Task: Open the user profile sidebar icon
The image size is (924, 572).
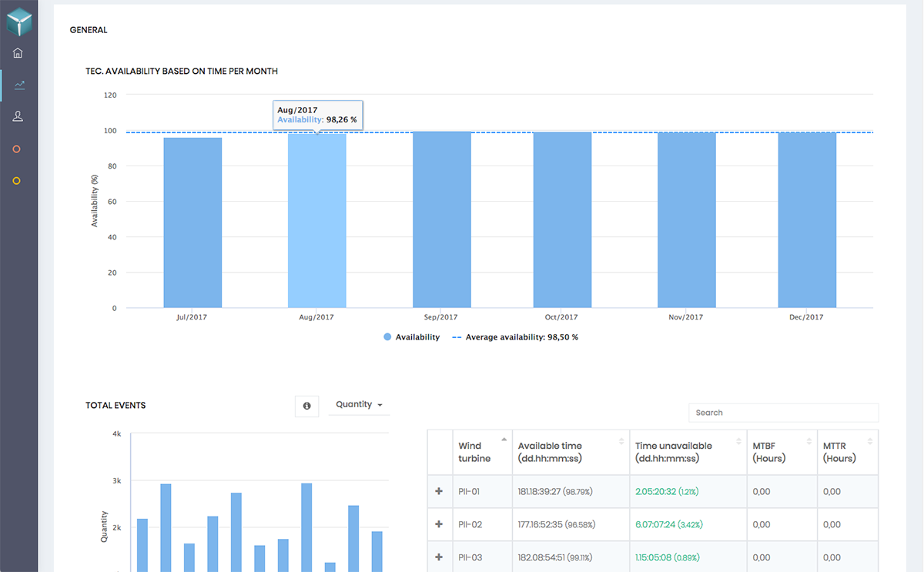Action: [x=18, y=116]
